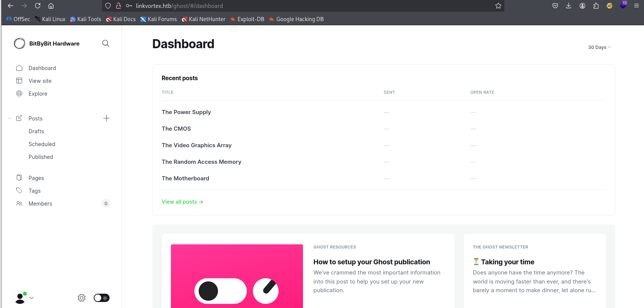Show Published posts

41,157
